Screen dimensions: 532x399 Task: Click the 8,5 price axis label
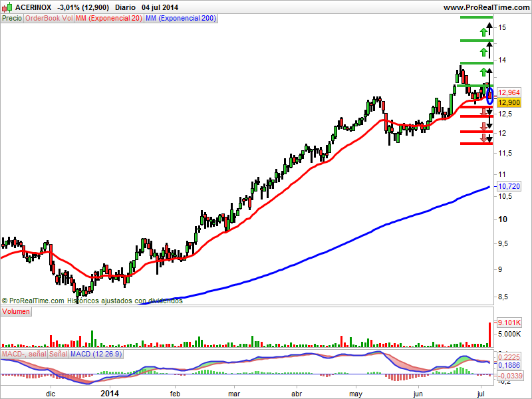503,297
